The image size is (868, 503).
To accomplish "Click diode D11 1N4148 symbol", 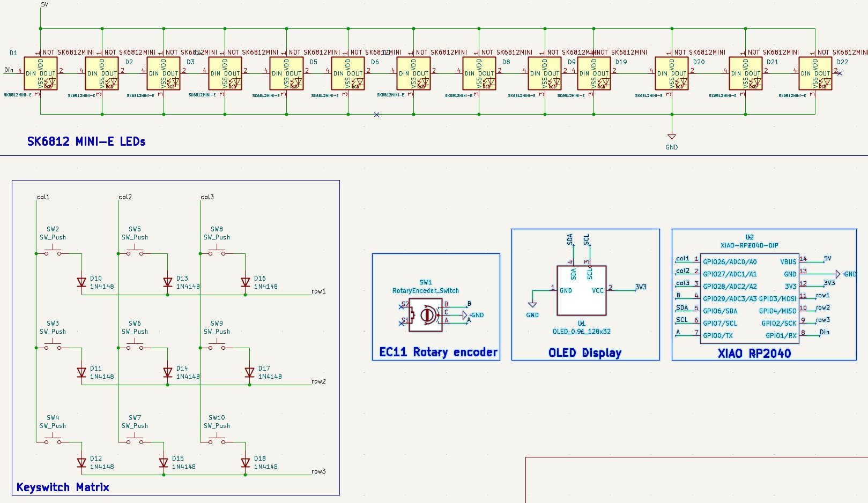I will tap(81, 372).
